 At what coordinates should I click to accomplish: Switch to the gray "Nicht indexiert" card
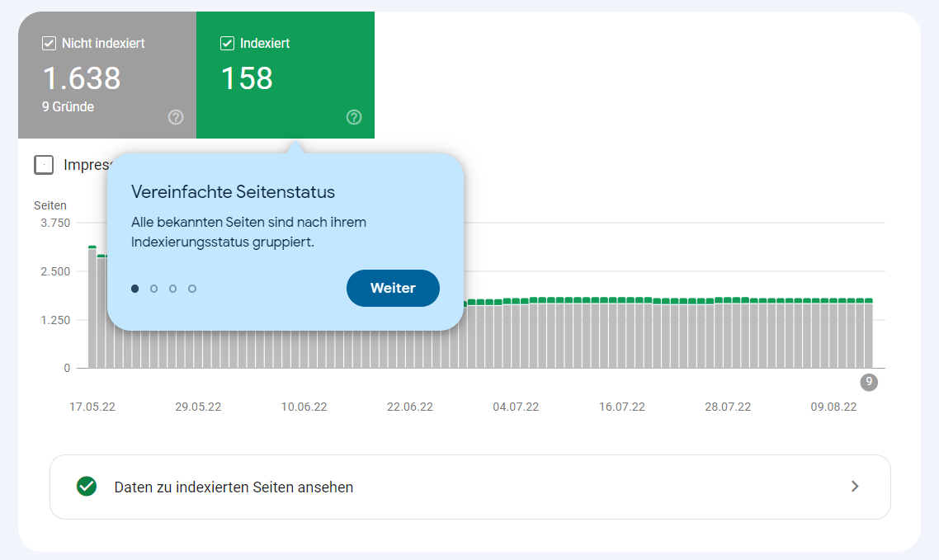[x=106, y=75]
